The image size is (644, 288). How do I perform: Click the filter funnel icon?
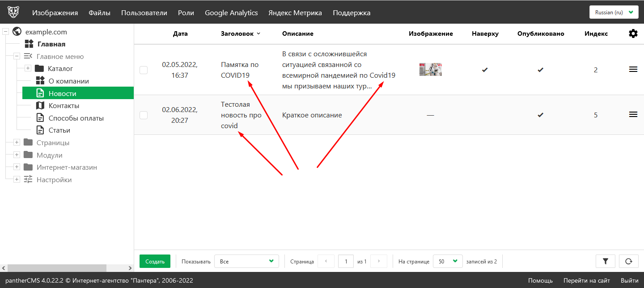tap(606, 261)
